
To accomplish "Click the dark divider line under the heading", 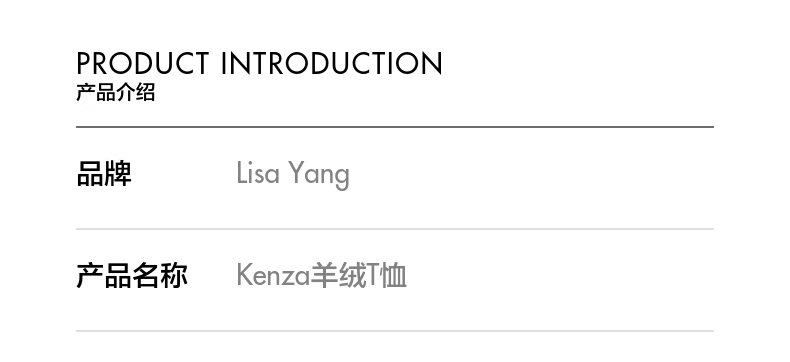I will 395,127.
